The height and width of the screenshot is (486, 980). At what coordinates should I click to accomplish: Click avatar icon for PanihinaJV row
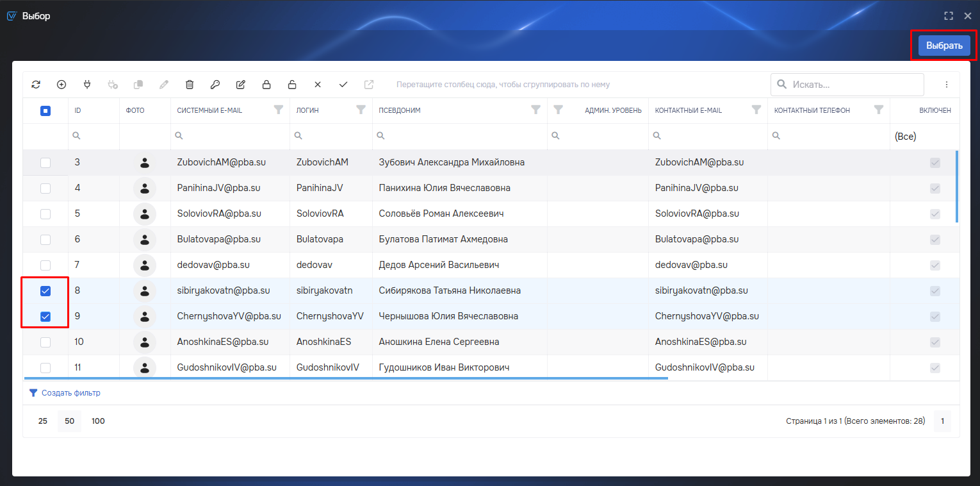145,188
